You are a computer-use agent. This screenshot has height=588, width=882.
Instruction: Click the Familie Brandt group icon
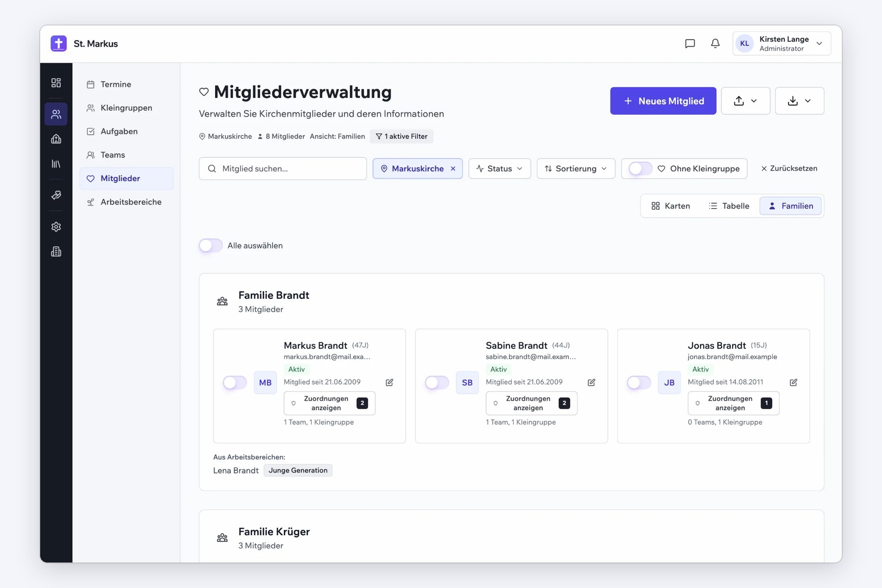pos(222,301)
